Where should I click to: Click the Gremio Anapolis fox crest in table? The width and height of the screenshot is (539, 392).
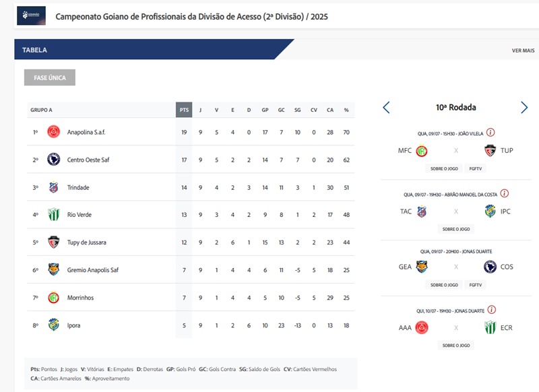[x=54, y=269]
